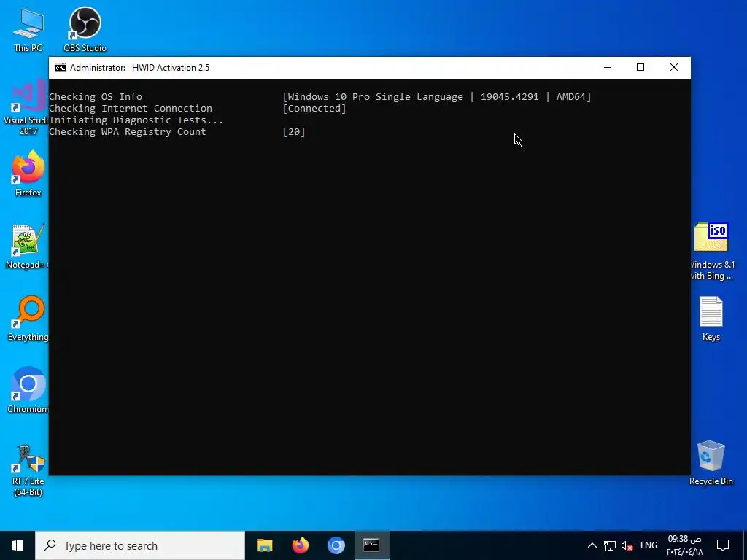Open the Keys text file
Screen dimensions: 747x560
pyautogui.click(x=711, y=319)
